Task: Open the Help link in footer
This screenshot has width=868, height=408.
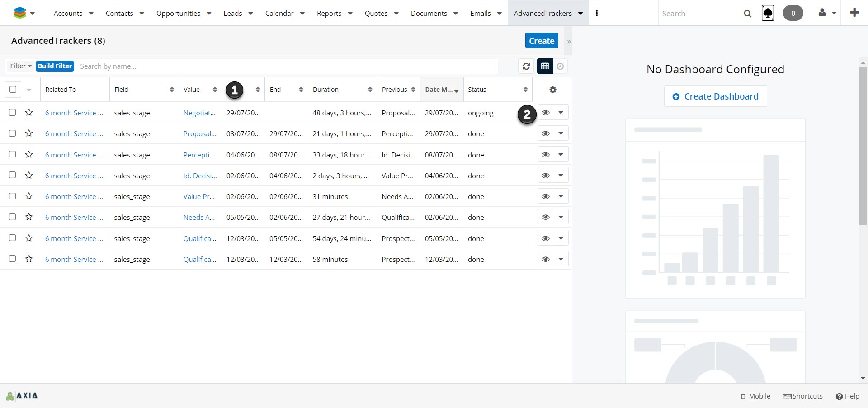Action: pos(848,396)
